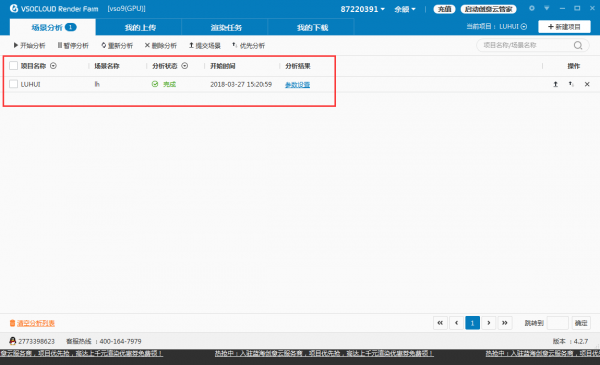Click the 分析结果 column header
The width and height of the screenshot is (600, 365).
[297, 66]
